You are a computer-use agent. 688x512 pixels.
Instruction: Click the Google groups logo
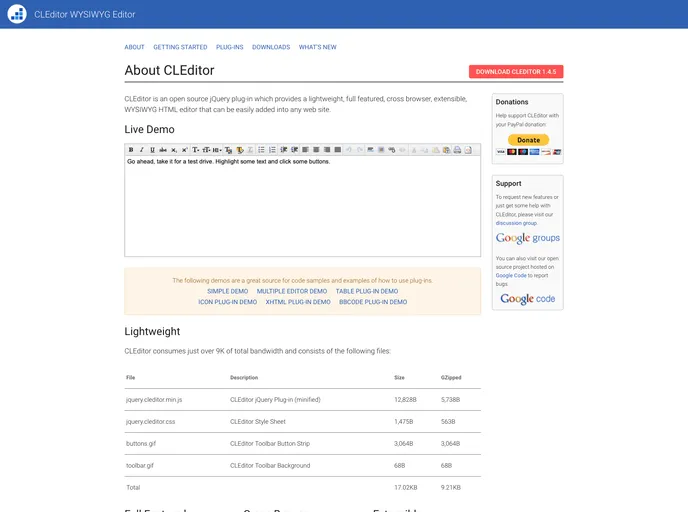click(x=528, y=238)
